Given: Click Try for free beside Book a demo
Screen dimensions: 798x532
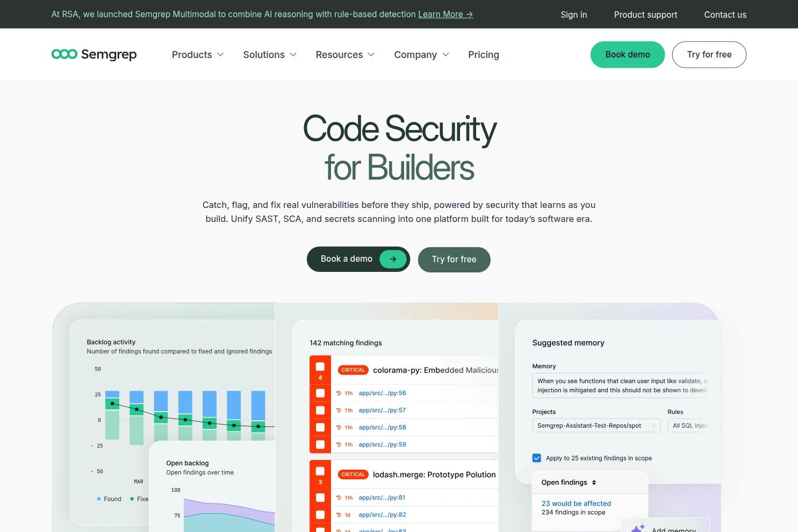Looking at the screenshot, I should pos(454,260).
